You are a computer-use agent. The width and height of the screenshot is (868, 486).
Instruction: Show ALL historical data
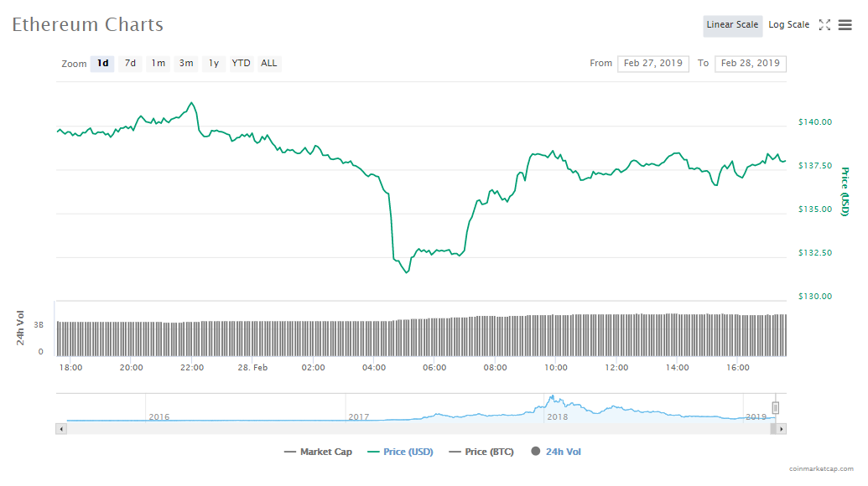(268, 64)
